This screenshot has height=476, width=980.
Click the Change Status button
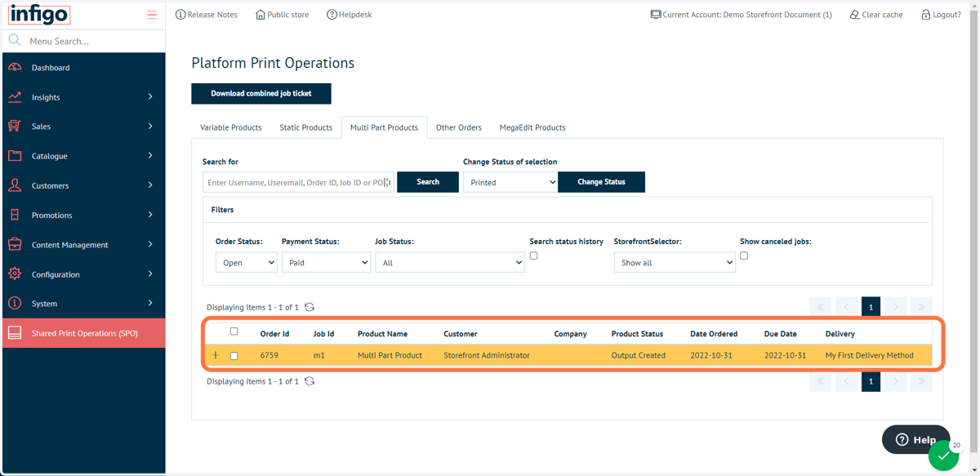pos(601,182)
